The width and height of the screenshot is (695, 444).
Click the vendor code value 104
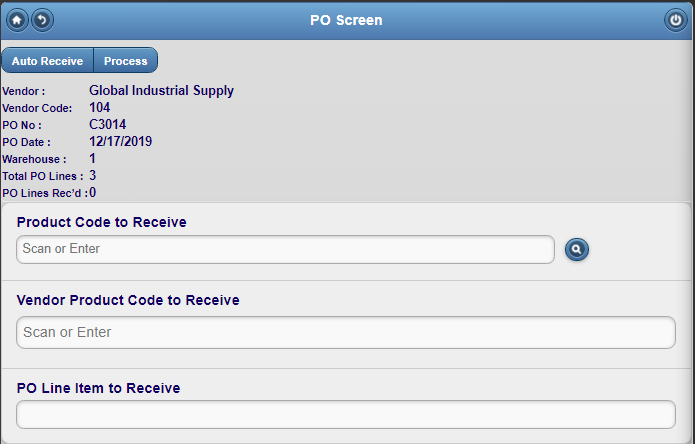[100, 108]
